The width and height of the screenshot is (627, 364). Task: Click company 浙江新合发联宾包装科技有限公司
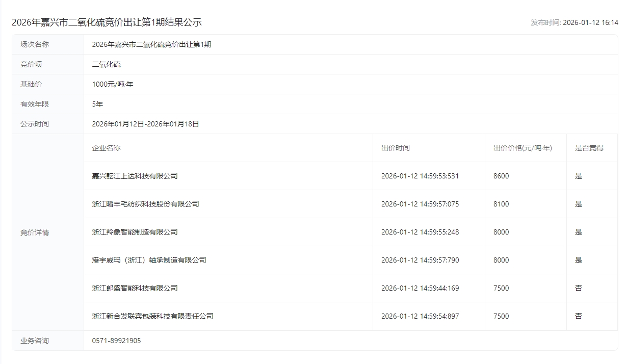click(152, 316)
